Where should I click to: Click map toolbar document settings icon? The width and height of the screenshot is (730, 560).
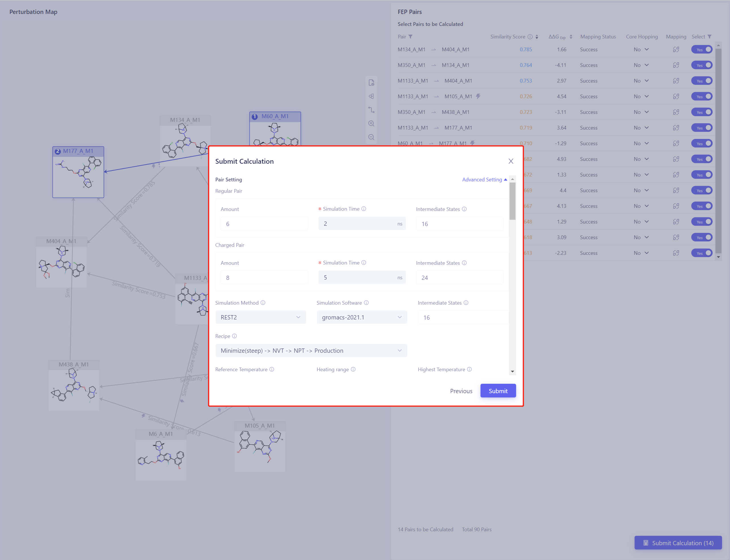(x=371, y=83)
